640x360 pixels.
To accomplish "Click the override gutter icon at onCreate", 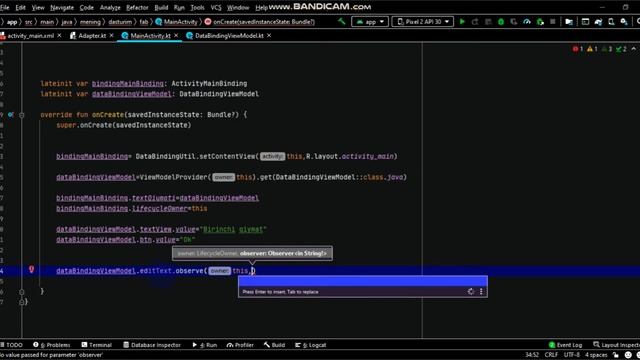I will [x=11, y=115].
